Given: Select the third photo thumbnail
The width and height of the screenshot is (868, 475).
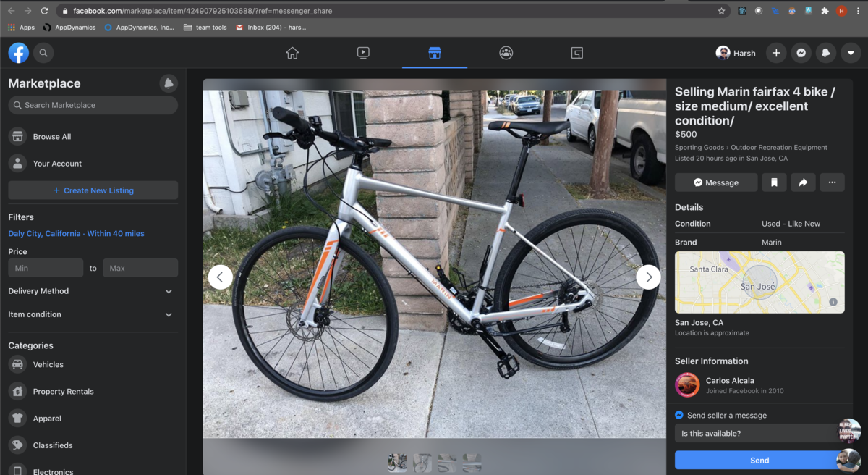Looking at the screenshot, I should click(447, 463).
